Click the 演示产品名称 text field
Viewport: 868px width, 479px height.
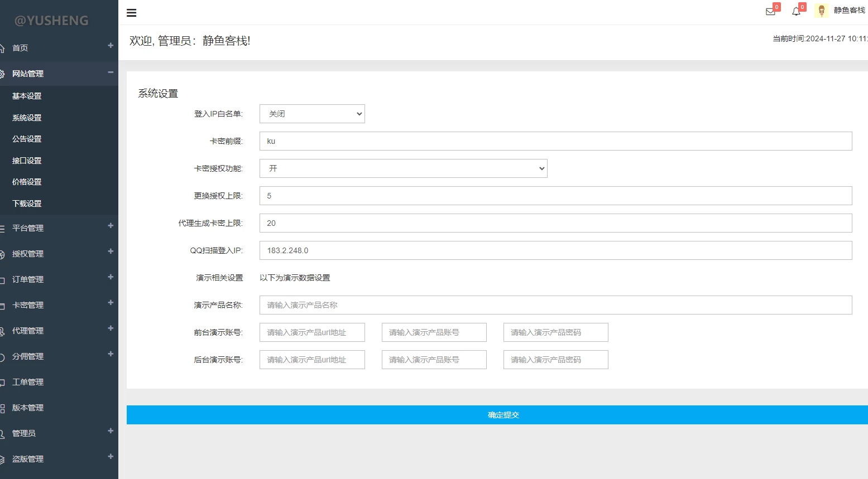(x=555, y=305)
